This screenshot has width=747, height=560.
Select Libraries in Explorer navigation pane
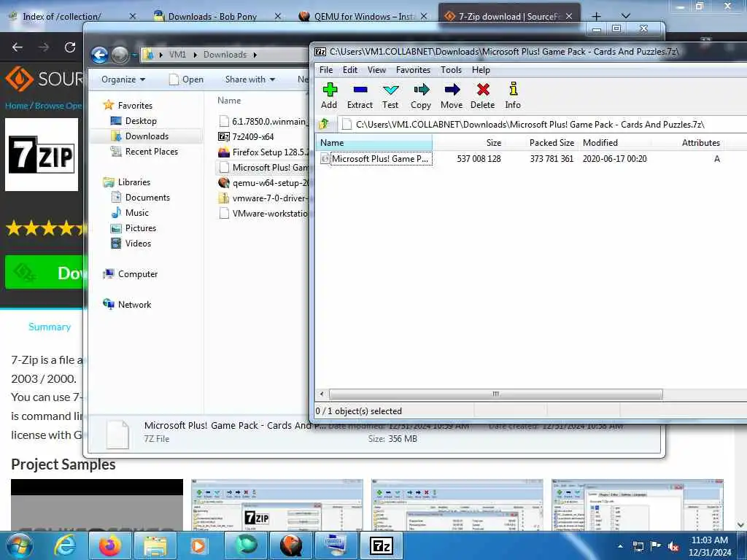134,182
